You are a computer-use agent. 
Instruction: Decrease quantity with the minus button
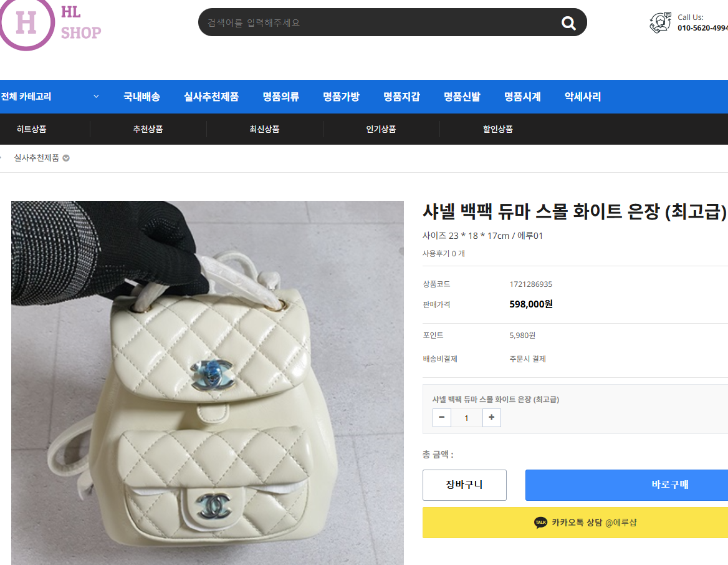441,417
